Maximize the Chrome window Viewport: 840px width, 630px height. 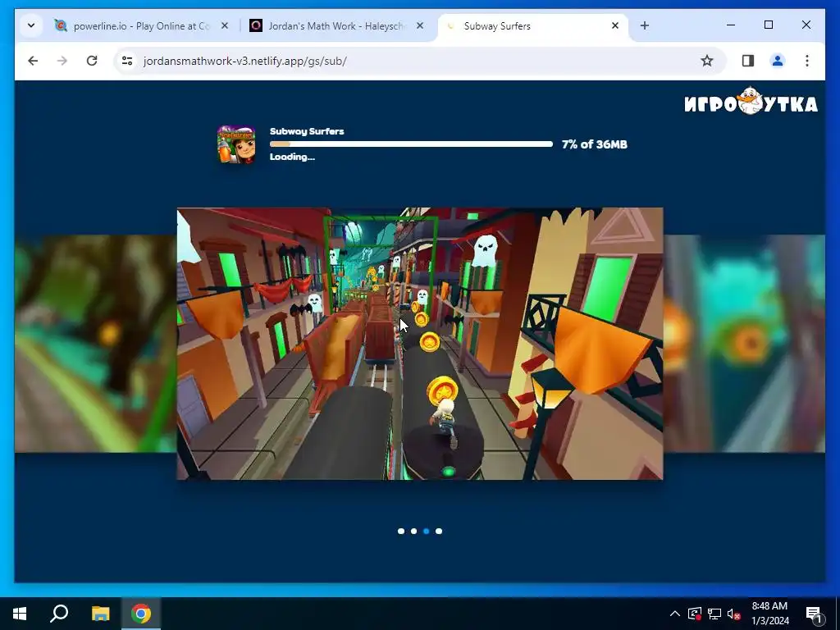tap(768, 25)
